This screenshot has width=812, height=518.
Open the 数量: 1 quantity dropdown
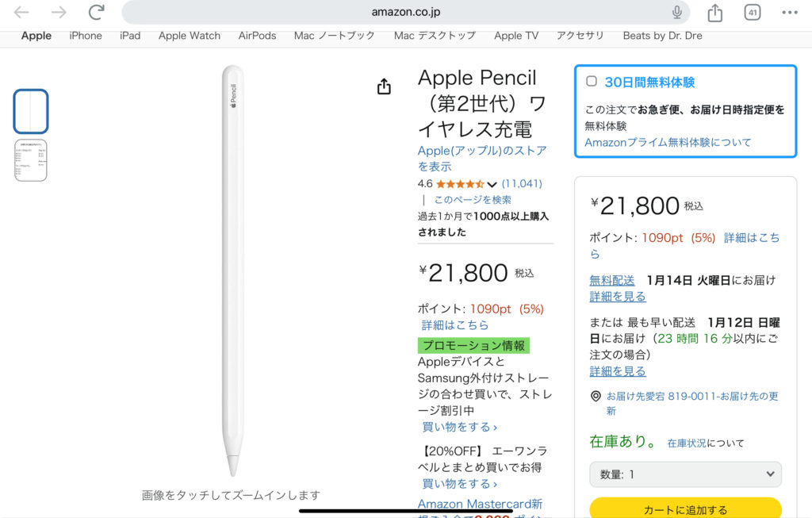(685, 474)
